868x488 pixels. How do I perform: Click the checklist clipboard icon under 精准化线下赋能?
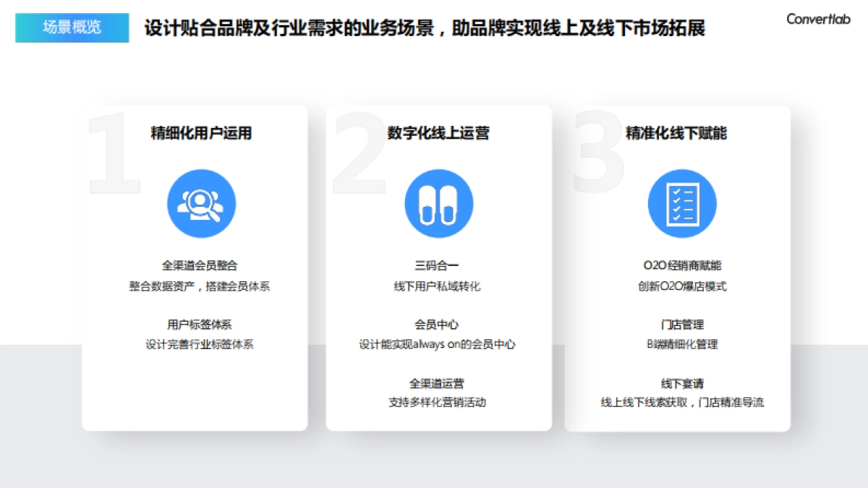click(x=681, y=203)
